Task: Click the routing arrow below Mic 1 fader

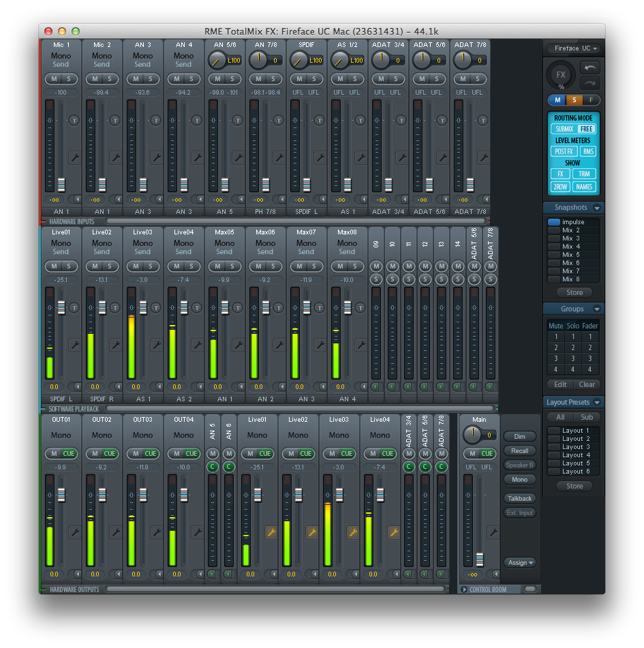Action: point(77,199)
